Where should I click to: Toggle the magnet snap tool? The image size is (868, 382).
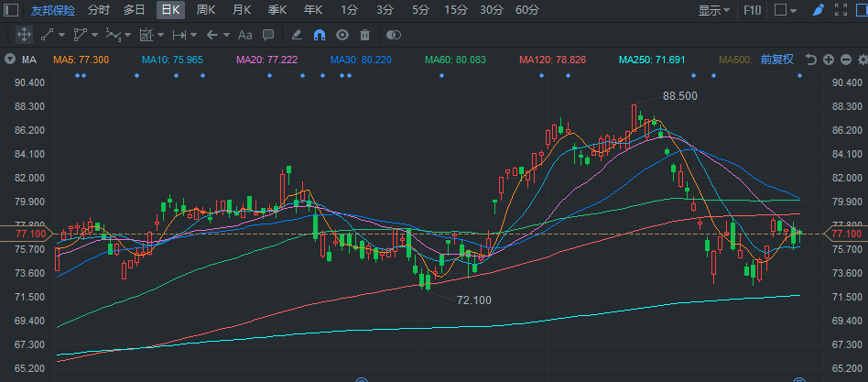(x=319, y=35)
